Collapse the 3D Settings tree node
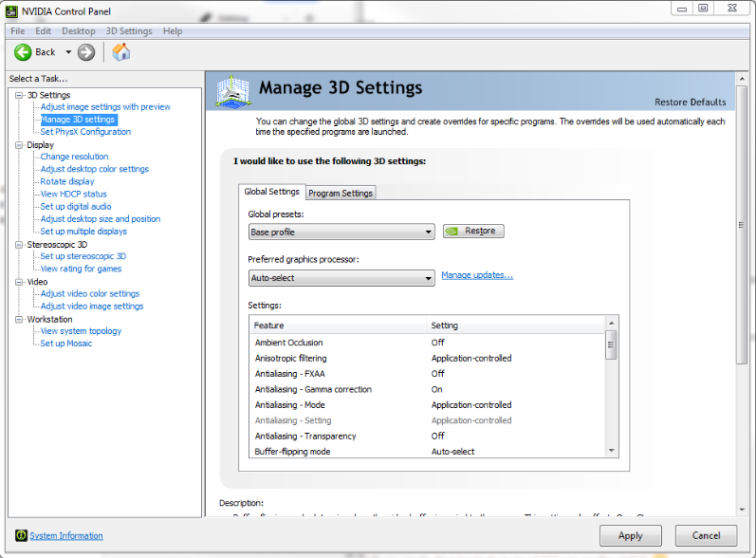This screenshot has width=756, height=558. click(19, 95)
